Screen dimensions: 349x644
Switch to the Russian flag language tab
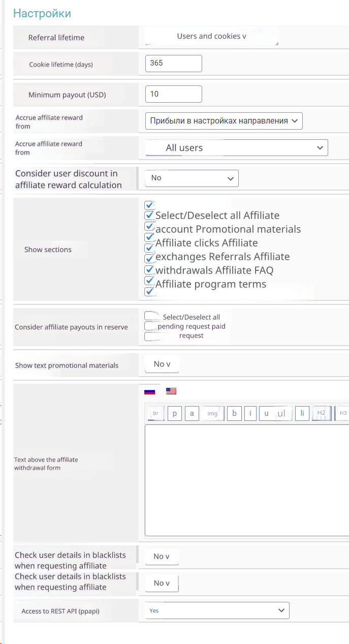149,391
